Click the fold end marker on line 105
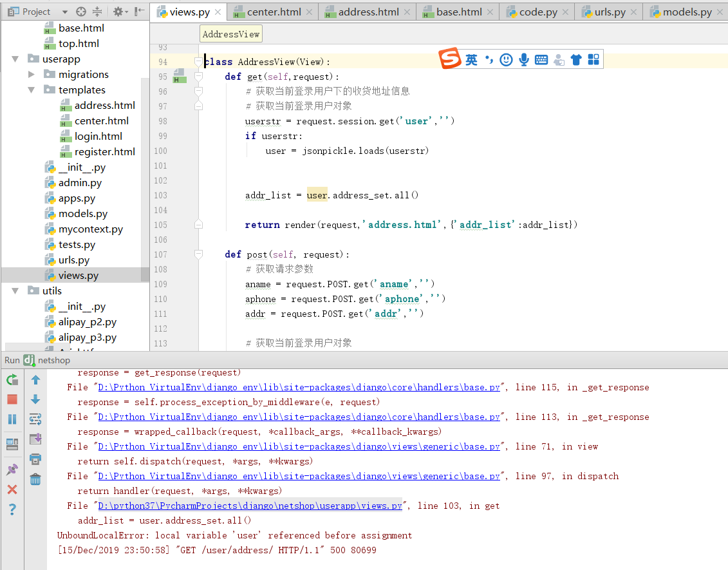Screen dimensions: 728x570 click(199, 225)
